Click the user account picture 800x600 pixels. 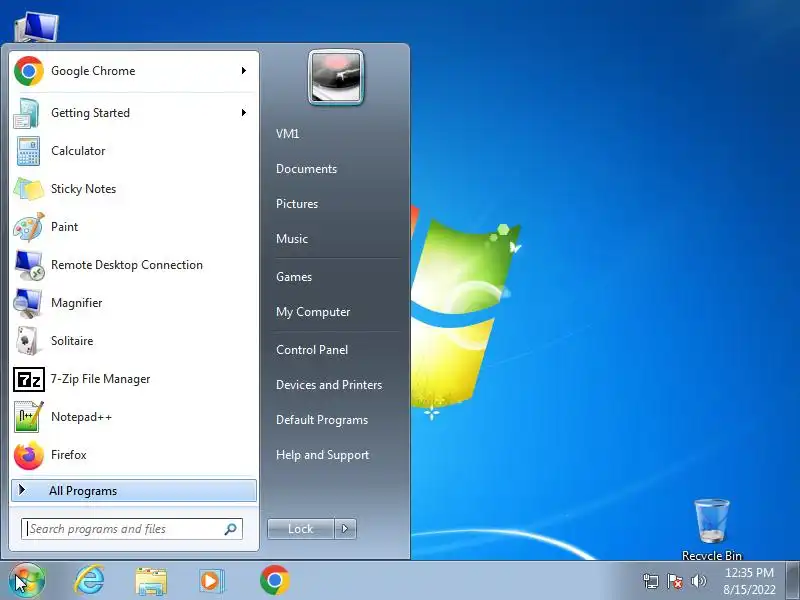[336, 78]
